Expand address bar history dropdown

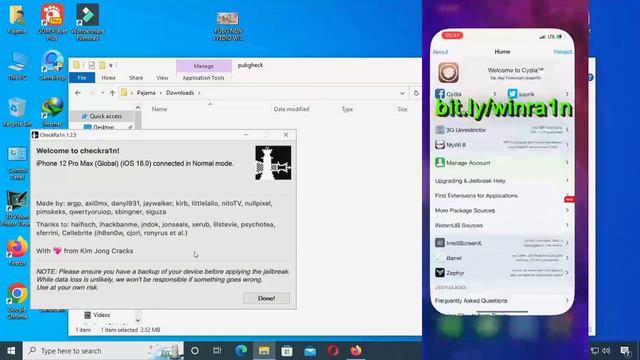[x=402, y=93]
